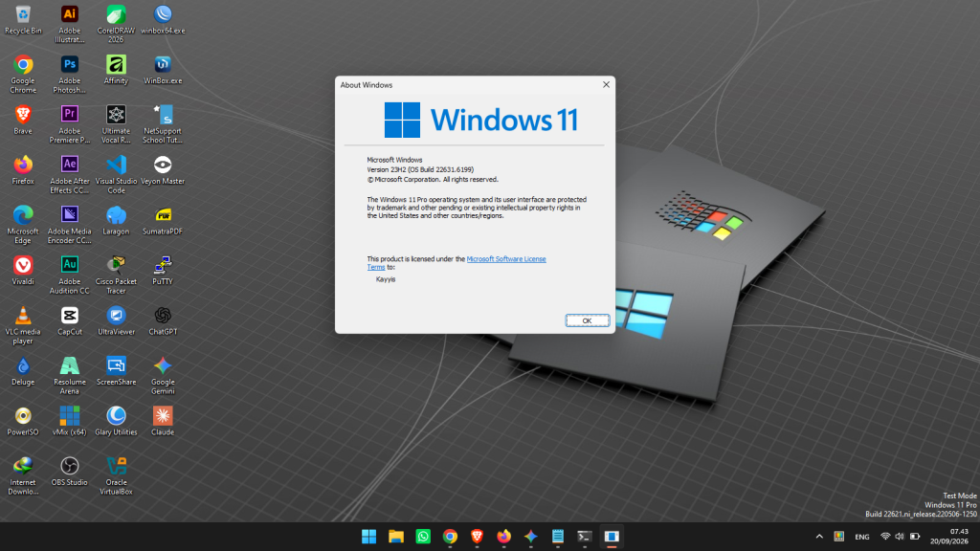Click the ENG language indicator
Image resolution: width=980 pixels, height=551 pixels.
tap(862, 537)
